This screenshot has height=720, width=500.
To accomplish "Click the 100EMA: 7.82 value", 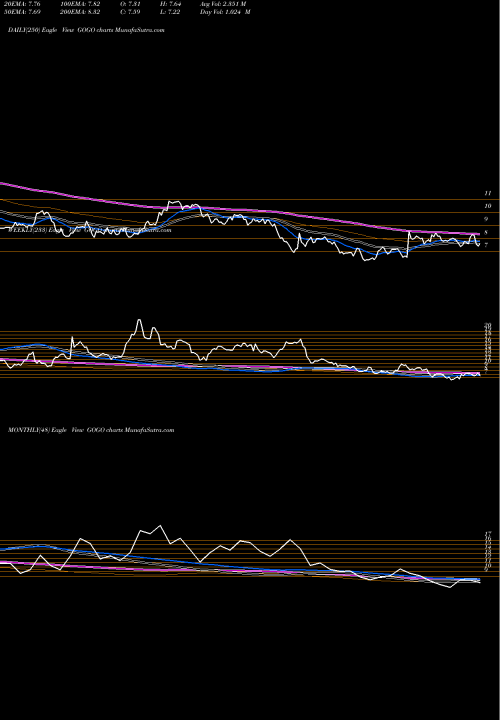I will (80, 4).
